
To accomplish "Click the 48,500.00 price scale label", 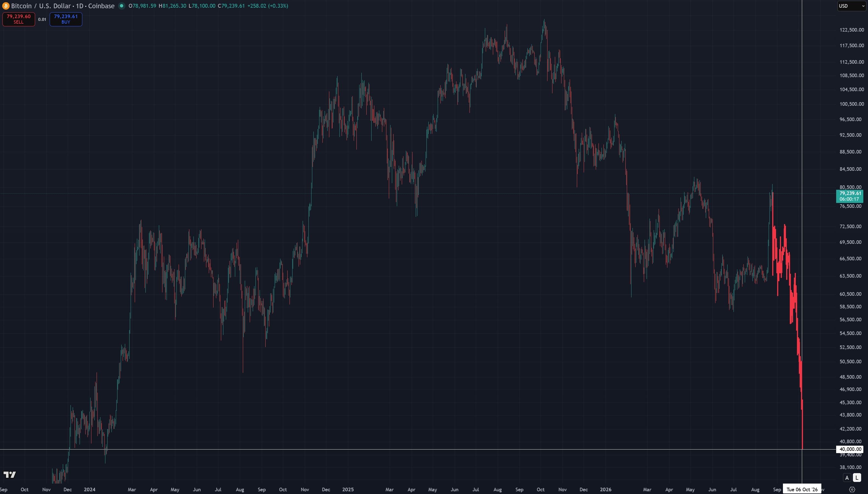I will [850, 376].
